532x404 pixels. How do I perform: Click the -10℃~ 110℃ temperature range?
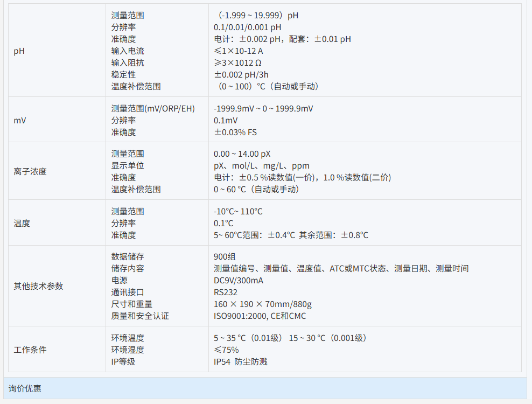point(238,212)
